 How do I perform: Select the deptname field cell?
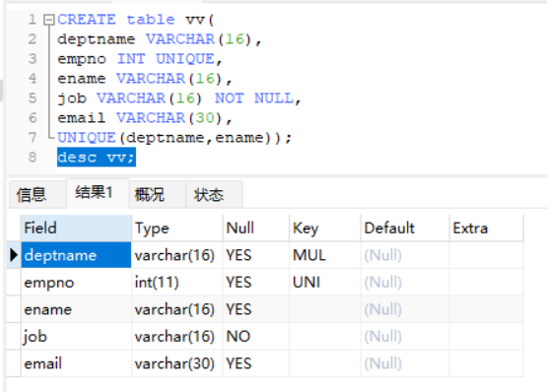click(x=76, y=255)
